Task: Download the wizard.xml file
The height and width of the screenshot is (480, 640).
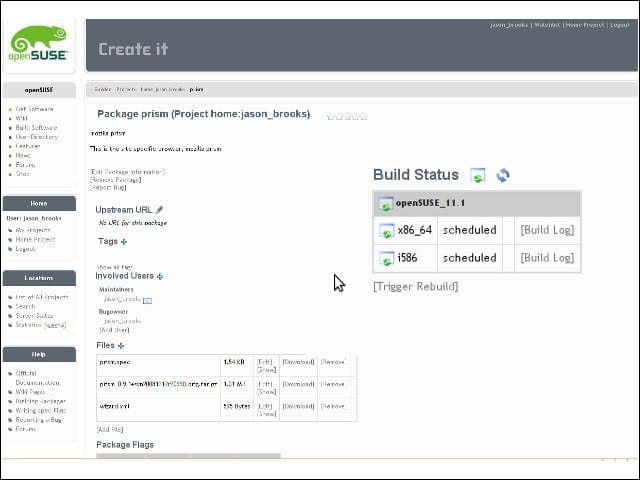Action: tap(298, 406)
